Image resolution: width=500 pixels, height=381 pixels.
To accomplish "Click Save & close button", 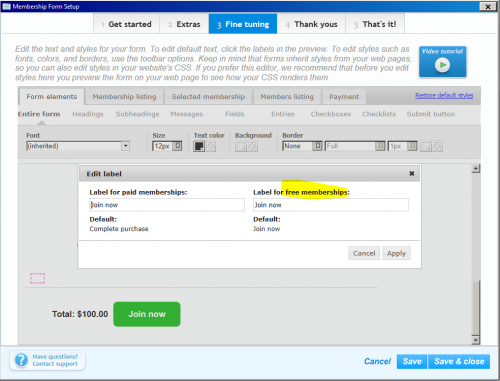I will (x=459, y=361).
